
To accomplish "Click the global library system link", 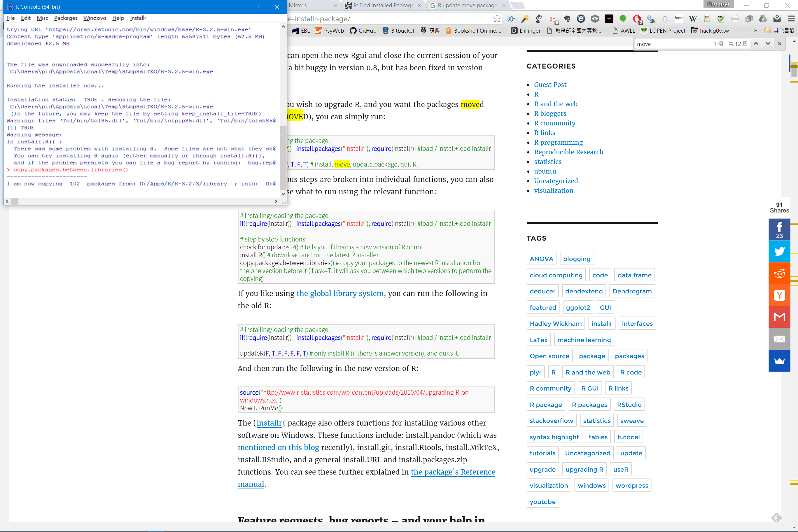I will tap(340, 293).
